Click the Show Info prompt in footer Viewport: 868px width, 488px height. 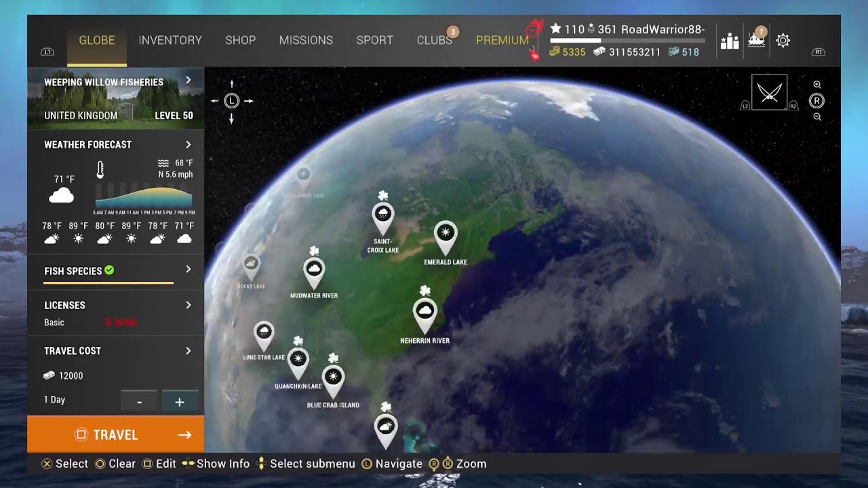[x=216, y=464]
